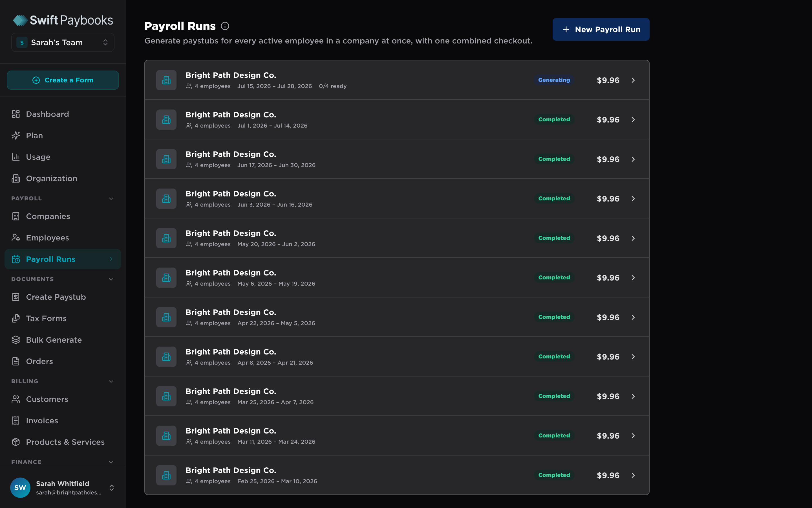Screen dimensions: 812x508
Task: Click the Companies sidebar icon
Action: [x=16, y=216]
